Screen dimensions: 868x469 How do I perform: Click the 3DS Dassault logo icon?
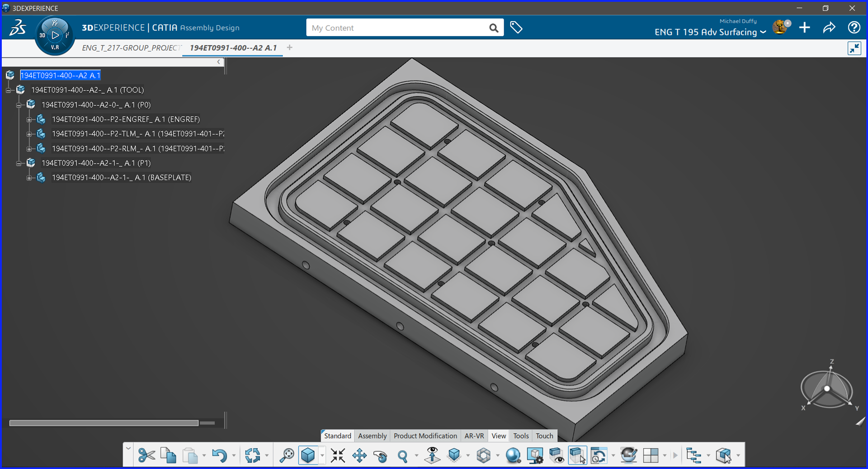[x=18, y=28]
